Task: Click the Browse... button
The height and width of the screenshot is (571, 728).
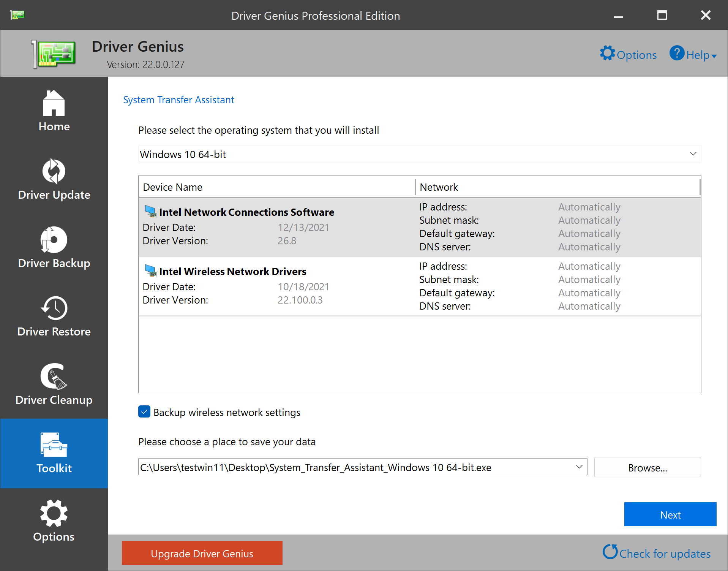Action: (x=647, y=467)
